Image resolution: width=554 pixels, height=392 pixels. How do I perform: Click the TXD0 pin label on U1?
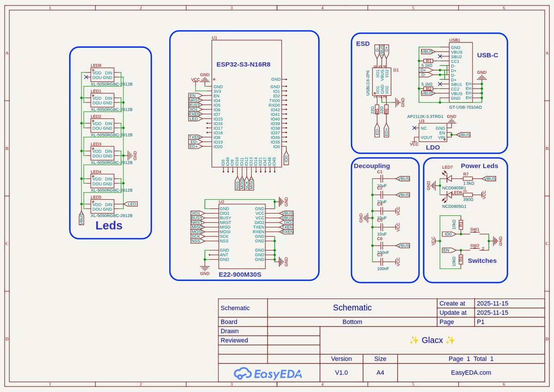tap(274, 101)
